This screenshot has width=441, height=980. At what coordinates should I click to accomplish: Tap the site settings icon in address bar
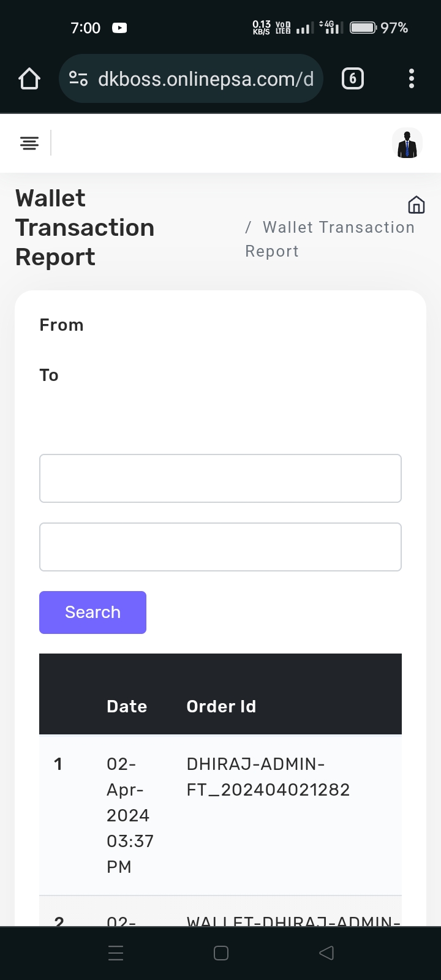[x=78, y=79]
